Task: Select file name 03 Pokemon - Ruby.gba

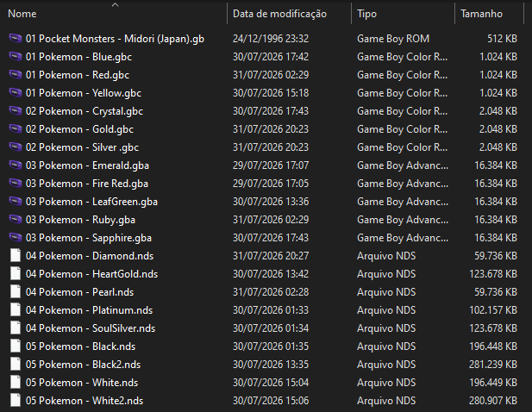Action: click(80, 220)
